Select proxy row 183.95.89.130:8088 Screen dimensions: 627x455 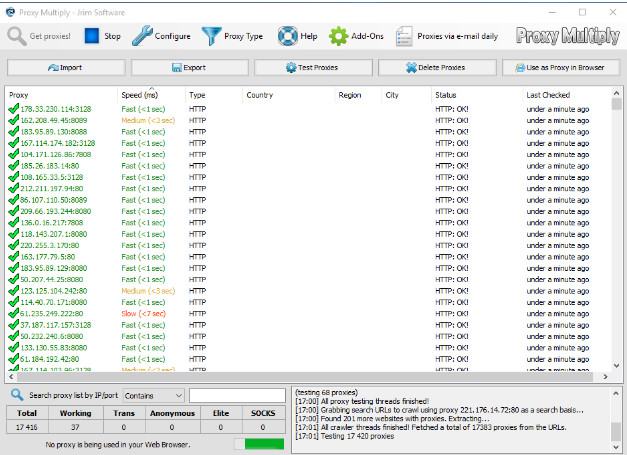point(309,132)
